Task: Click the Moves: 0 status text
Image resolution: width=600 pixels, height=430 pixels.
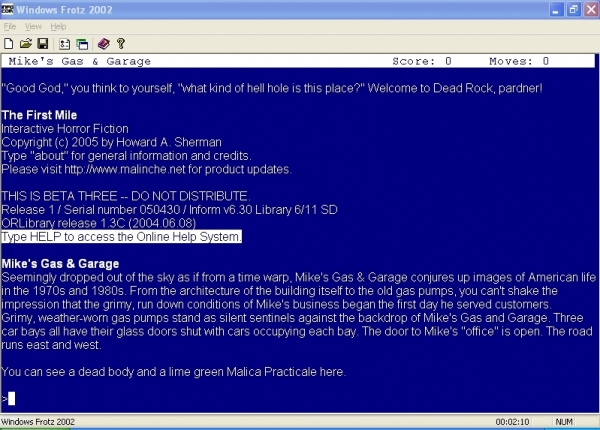Action: [x=519, y=61]
